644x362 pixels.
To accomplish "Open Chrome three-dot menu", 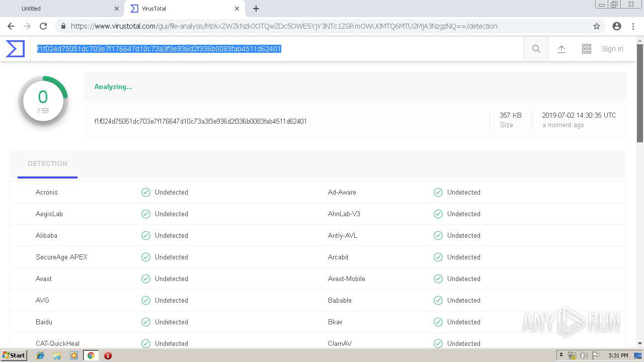I will point(633,26).
